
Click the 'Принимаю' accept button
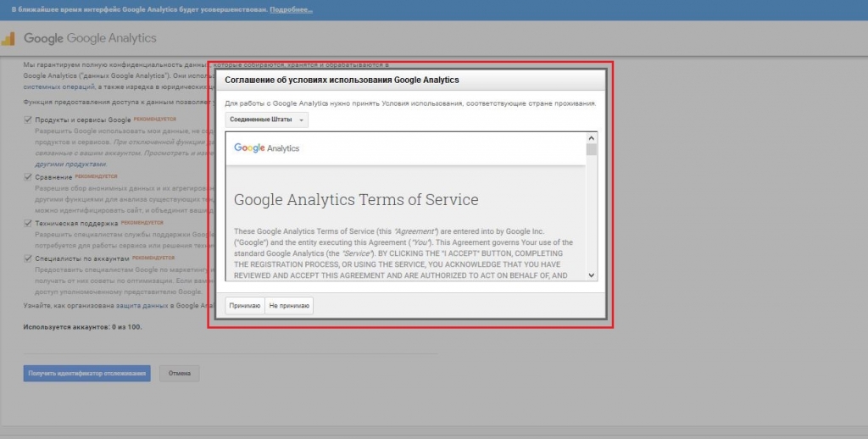245,306
